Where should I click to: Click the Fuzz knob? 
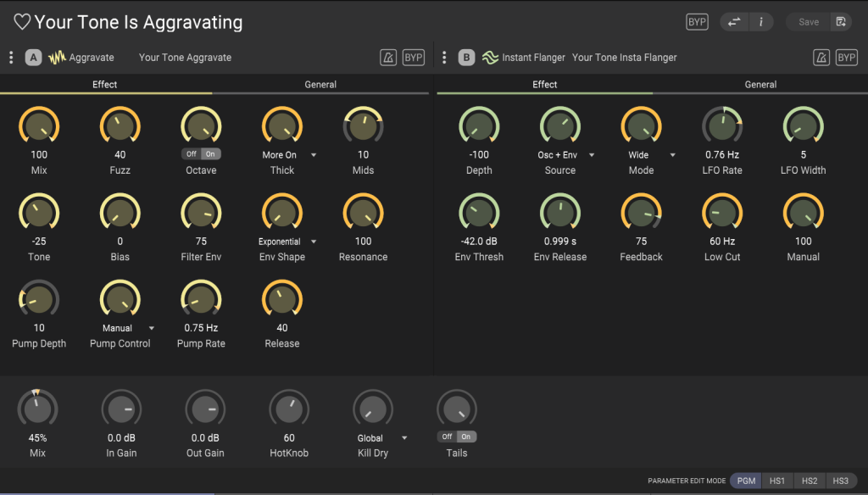point(120,125)
